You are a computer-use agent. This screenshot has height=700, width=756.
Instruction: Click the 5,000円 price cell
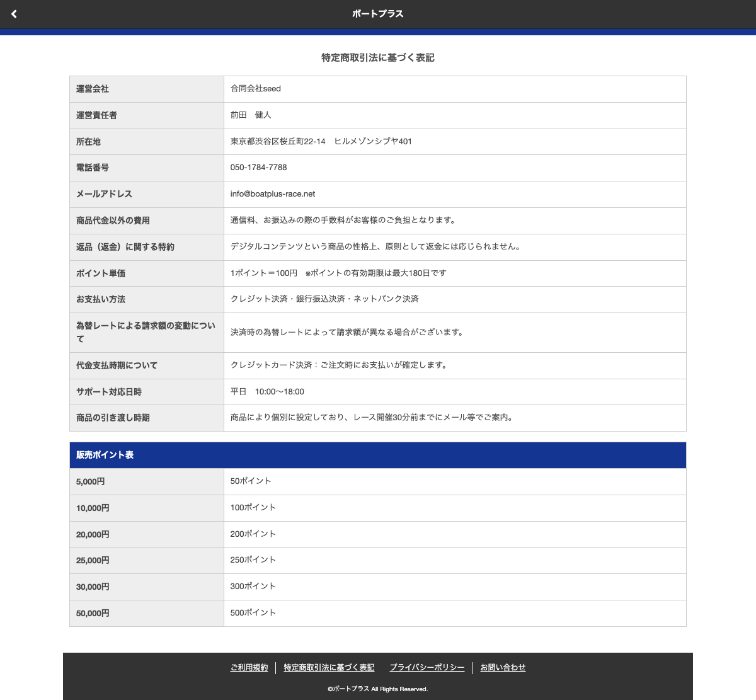tap(147, 481)
